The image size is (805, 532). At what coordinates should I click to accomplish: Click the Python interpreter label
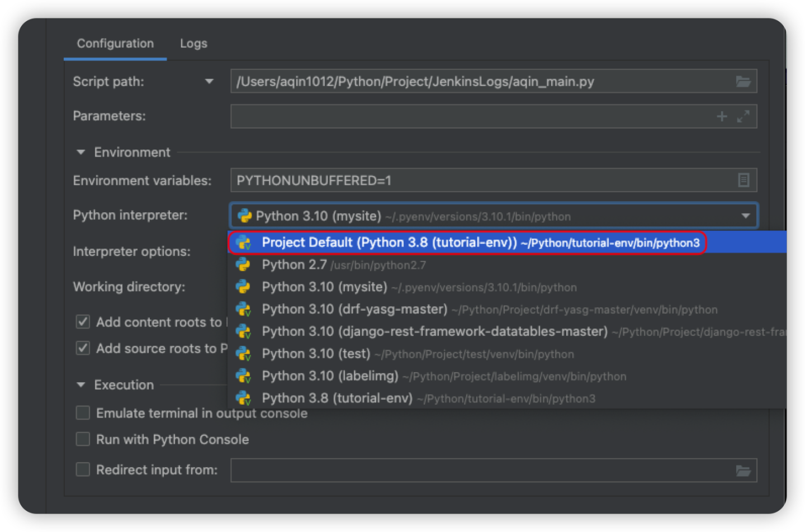pyautogui.click(x=130, y=215)
